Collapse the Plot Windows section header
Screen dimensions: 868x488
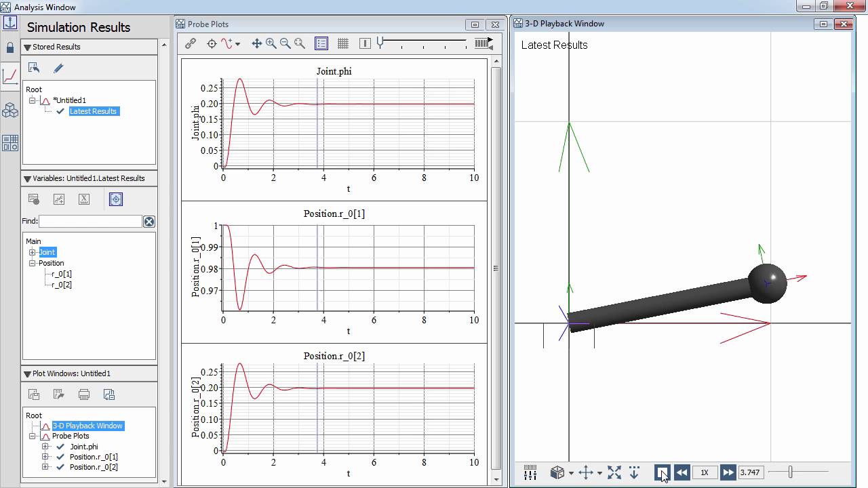click(27, 373)
